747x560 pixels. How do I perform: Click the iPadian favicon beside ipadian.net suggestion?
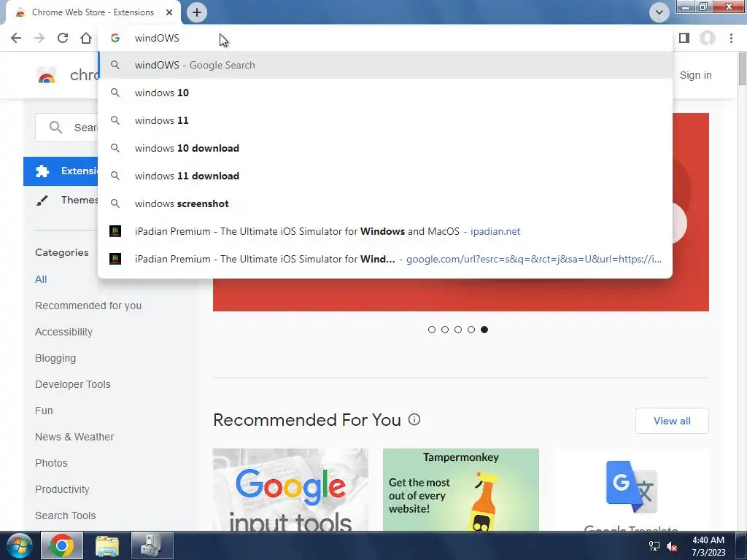pos(115,231)
